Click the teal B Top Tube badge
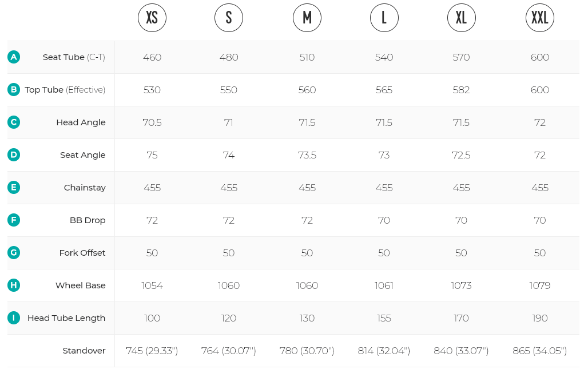Viewport: 588px width, 373px height. pyautogui.click(x=14, y=90)
